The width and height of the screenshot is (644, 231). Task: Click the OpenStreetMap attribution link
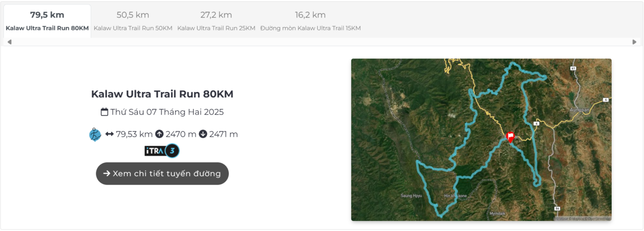click(x=598, y=219)
